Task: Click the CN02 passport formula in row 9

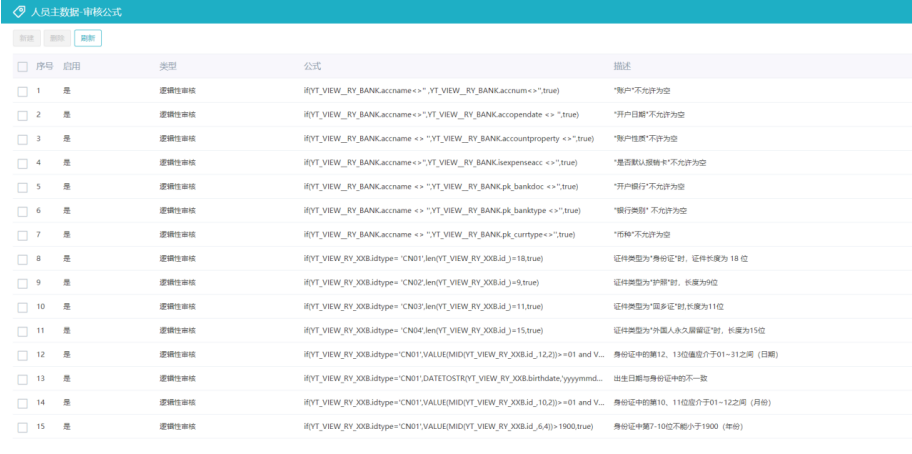Action: click(x=423, y=282)
